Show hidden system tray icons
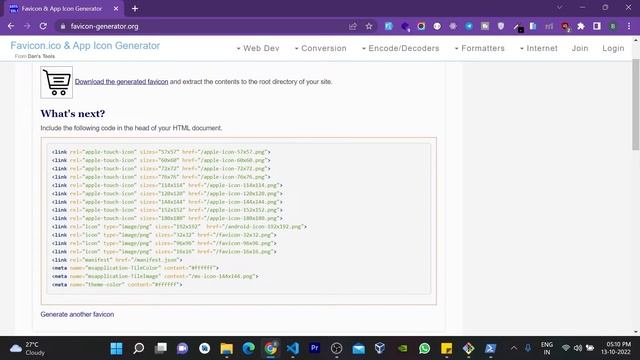This screenshot has height=360, width=640. 514,348
